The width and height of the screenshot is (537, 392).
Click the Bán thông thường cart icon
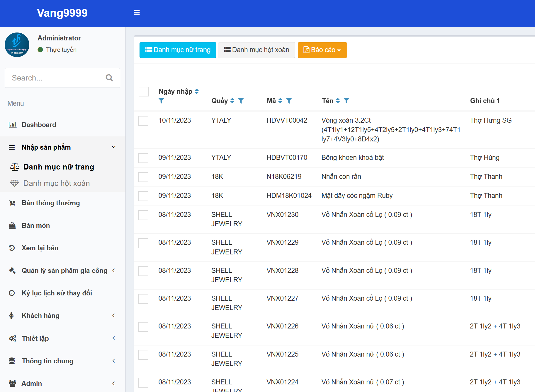tap(12, 203)
